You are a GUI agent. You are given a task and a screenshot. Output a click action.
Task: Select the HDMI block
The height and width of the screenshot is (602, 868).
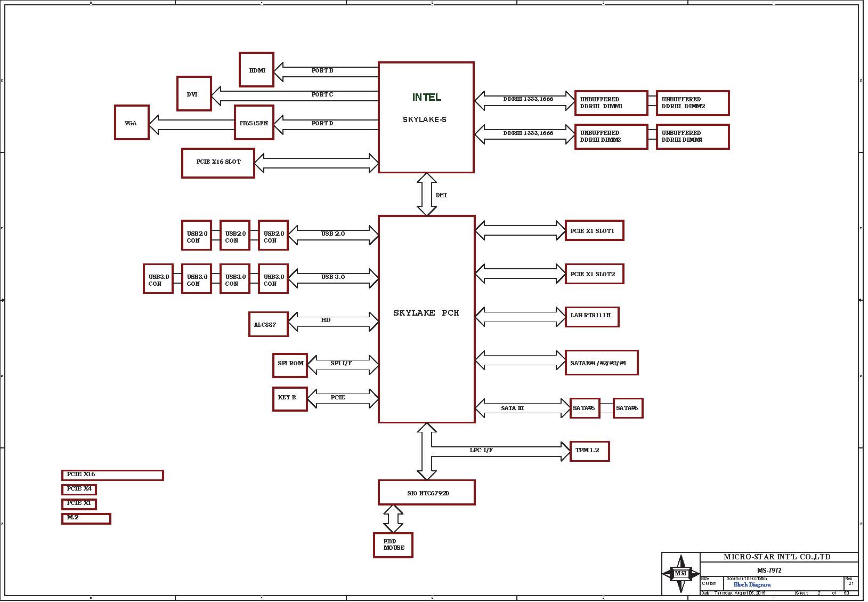point(256,69)
